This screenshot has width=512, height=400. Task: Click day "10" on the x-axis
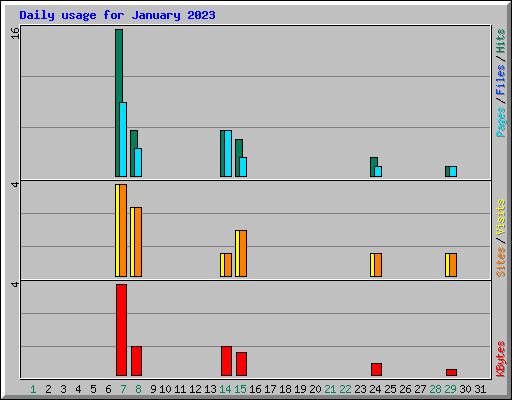[165, 389]
